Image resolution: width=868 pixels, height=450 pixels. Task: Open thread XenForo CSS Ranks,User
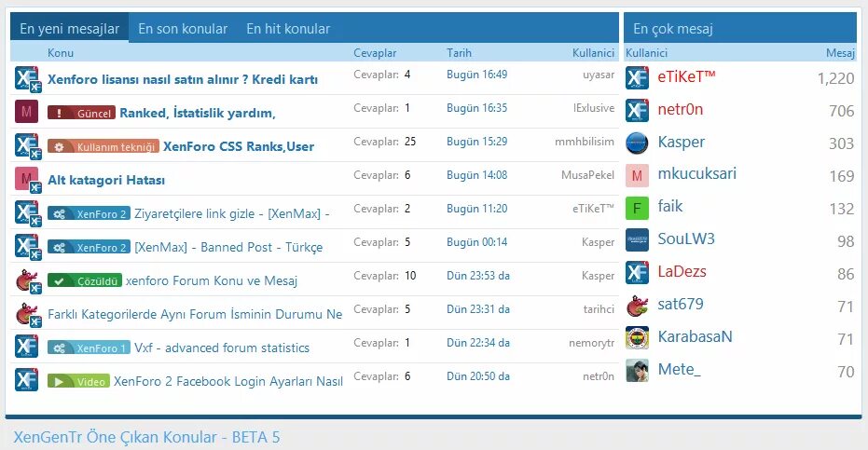click(239, 146)
